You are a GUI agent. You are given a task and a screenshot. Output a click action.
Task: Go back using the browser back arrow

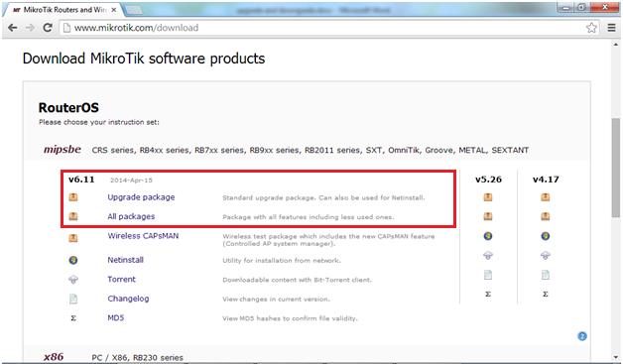pos(13,28)
